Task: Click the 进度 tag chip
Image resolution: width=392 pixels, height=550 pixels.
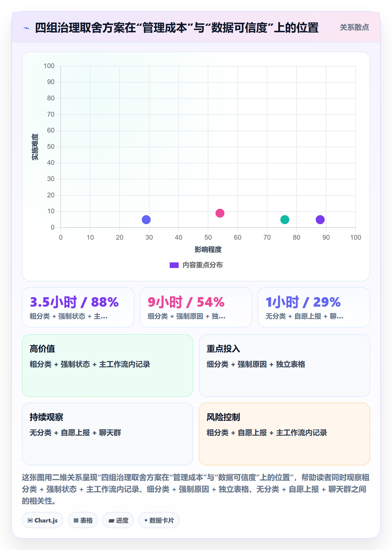Action: click(118, 520)
